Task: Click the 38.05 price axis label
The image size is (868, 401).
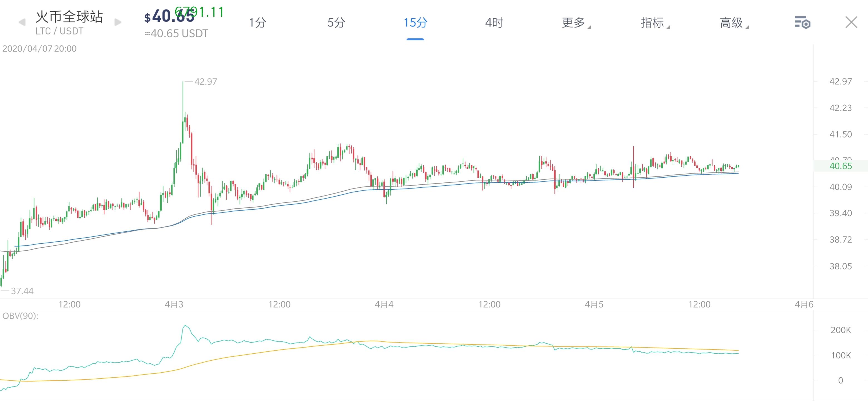Action: (840, 266)
